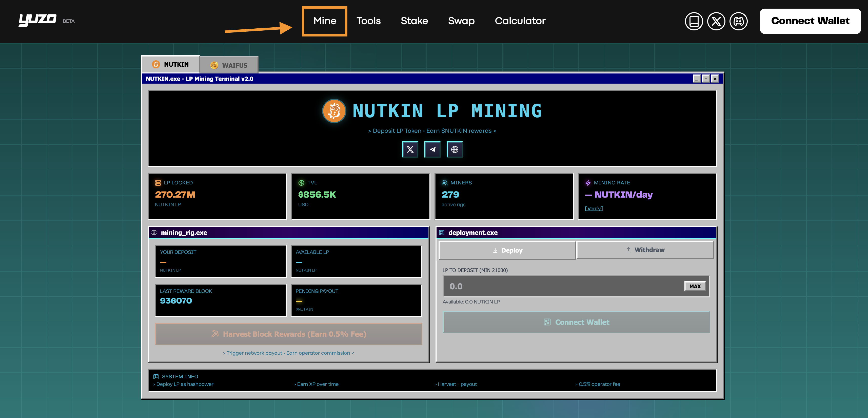Switch to the WAIFUS tab
This screenshot has height=418, width=868.
(x=229, y=65)
